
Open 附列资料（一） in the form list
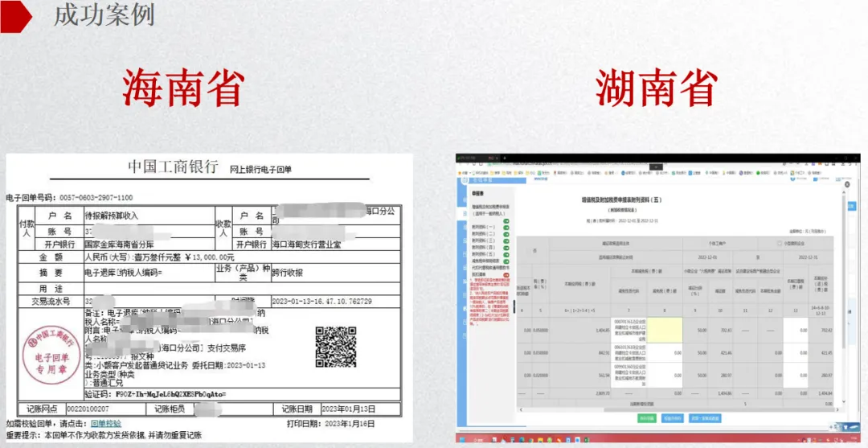(x=483, y=227)
